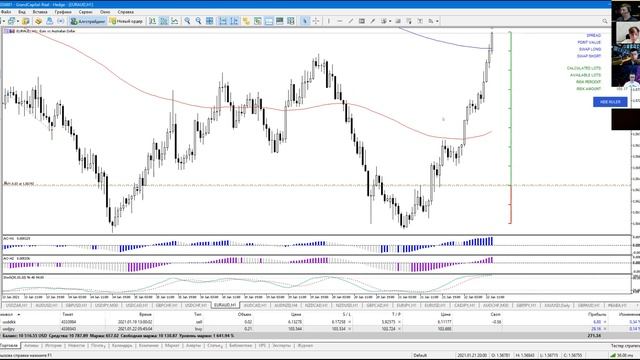640x360 pixels.
Task: Click the SPREAD label in panel
Action: click(x=594, y=36)
